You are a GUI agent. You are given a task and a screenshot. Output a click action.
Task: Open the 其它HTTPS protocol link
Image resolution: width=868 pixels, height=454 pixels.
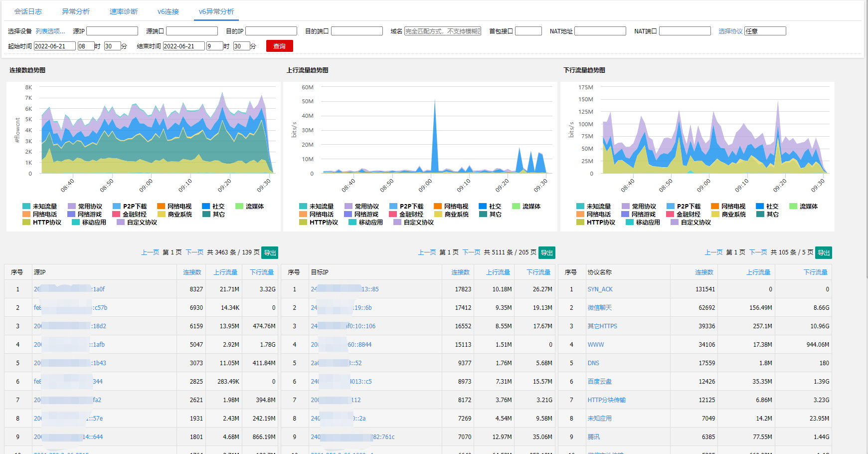click(602, 326)
